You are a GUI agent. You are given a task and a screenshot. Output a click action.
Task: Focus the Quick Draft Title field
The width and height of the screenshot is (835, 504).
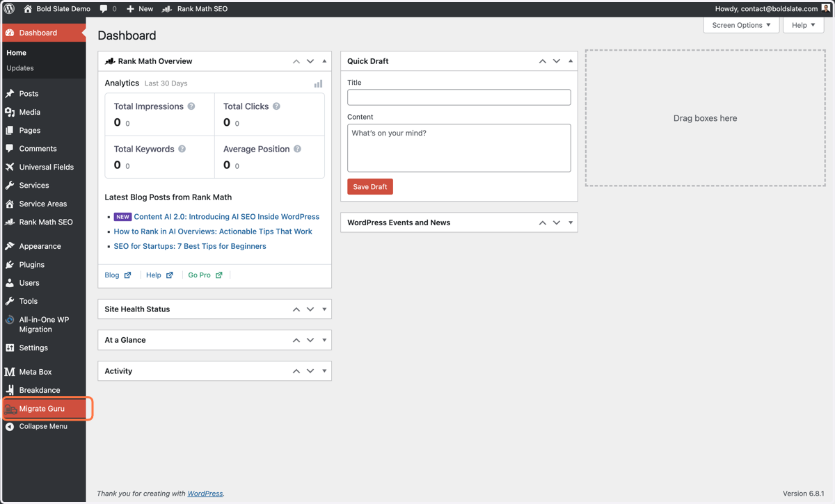pyautogui.click(x=459, y=97)
